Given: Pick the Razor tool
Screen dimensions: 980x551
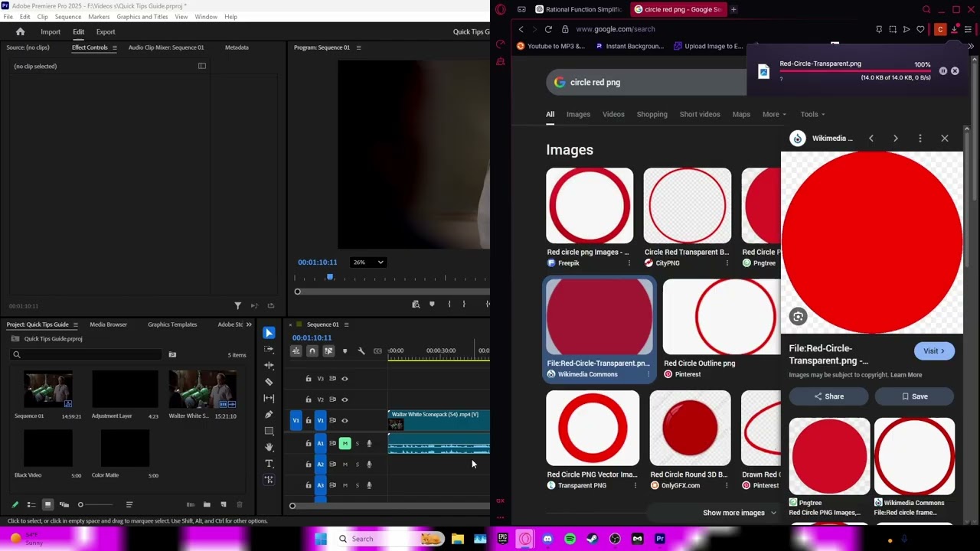Looking at the screenshot, I should coord(269,382).
